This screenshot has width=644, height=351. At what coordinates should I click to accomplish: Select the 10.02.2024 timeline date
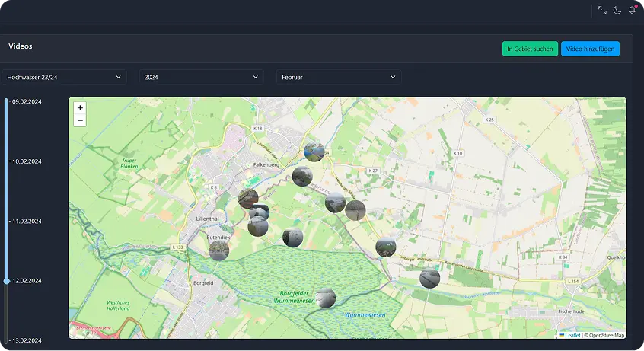click(x=27, y=161)
